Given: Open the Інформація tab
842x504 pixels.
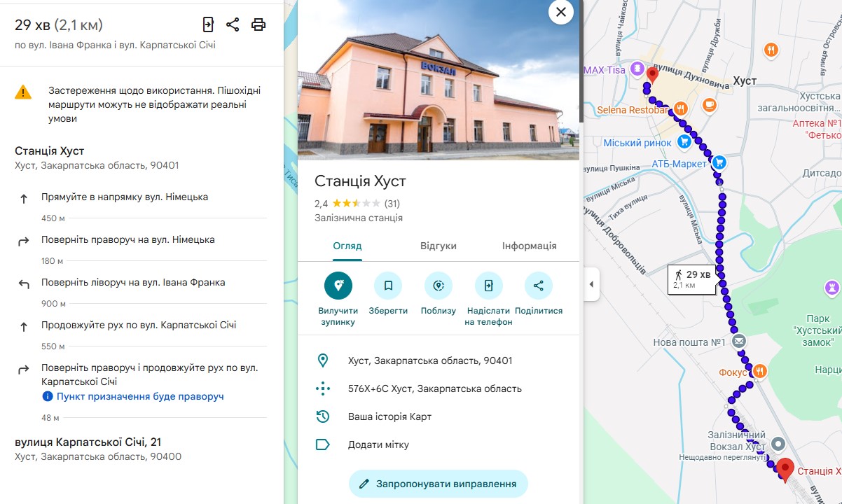Looking at the screenshot, I should (529, 246).
